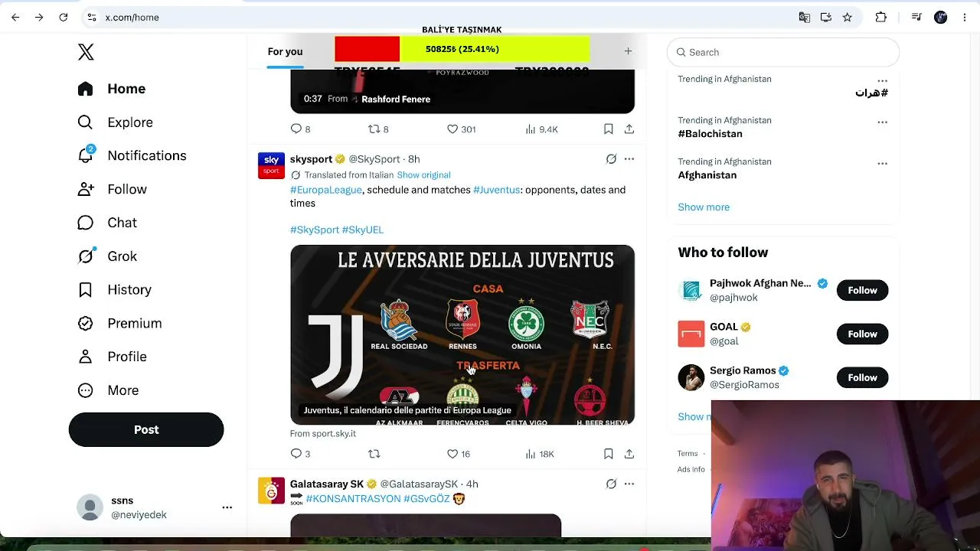View analytics showing 18K views
This screenshot has width=980, height=551.
pos(539,454)
